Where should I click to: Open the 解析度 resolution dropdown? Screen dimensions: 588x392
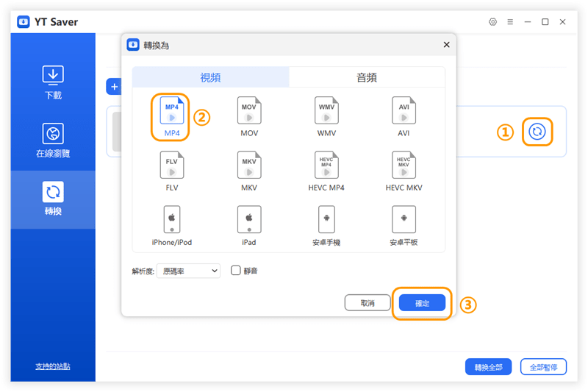pyautogui.click(x=188, y=271)
